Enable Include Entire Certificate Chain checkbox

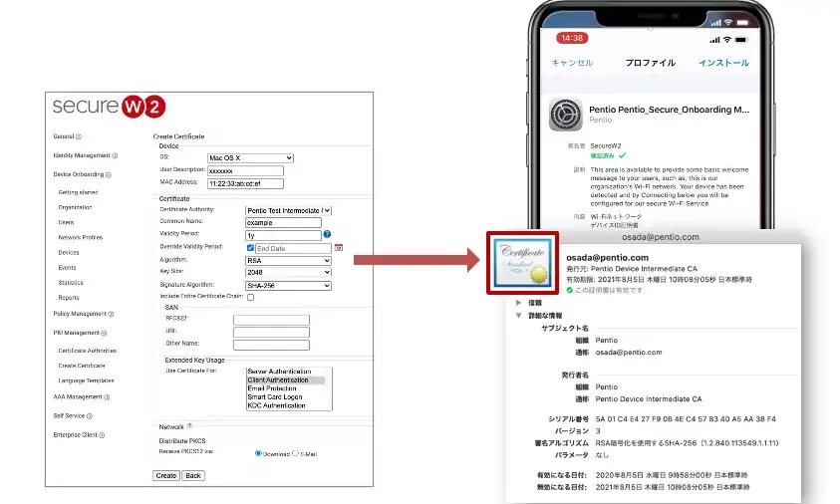coord(250,297)
